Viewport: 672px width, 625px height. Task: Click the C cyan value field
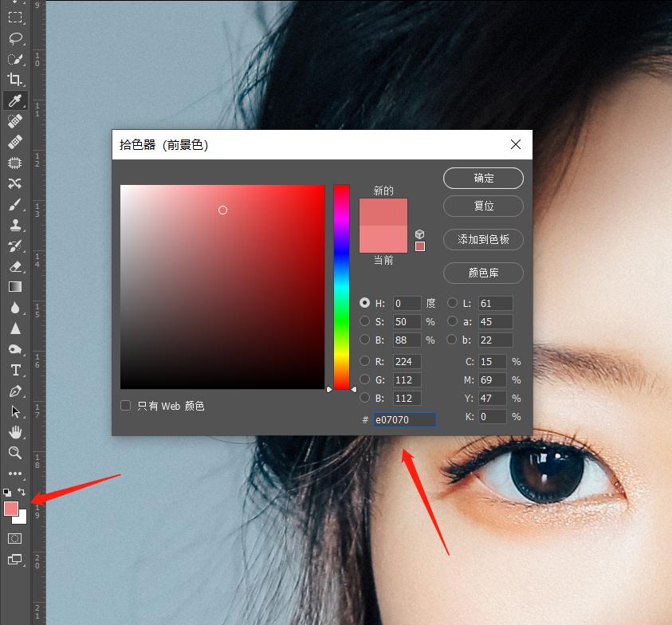pyautogui.click(x=493, y=361)
